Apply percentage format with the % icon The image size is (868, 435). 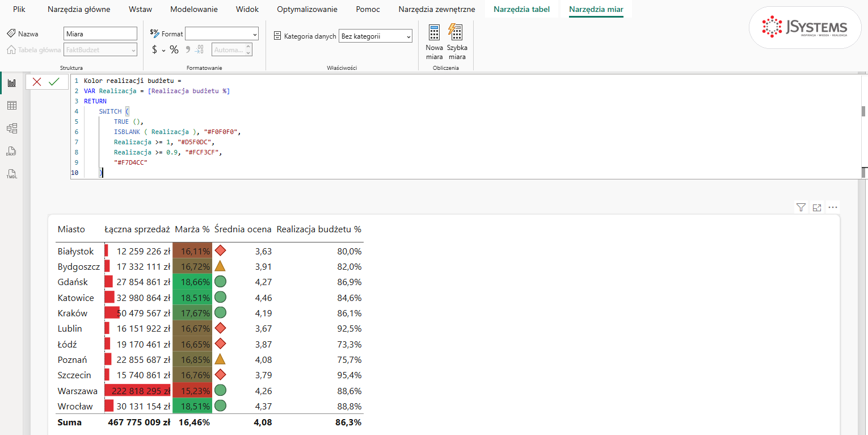(174, 50)
